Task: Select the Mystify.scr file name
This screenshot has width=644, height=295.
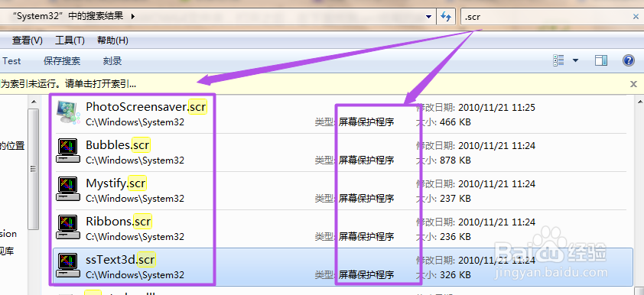Action: (115, 183)
